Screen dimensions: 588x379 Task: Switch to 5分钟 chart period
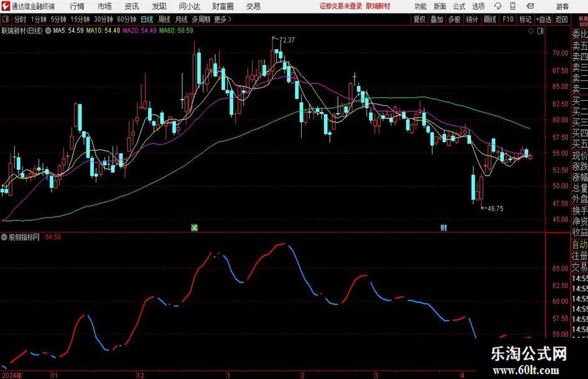[58, 19]
